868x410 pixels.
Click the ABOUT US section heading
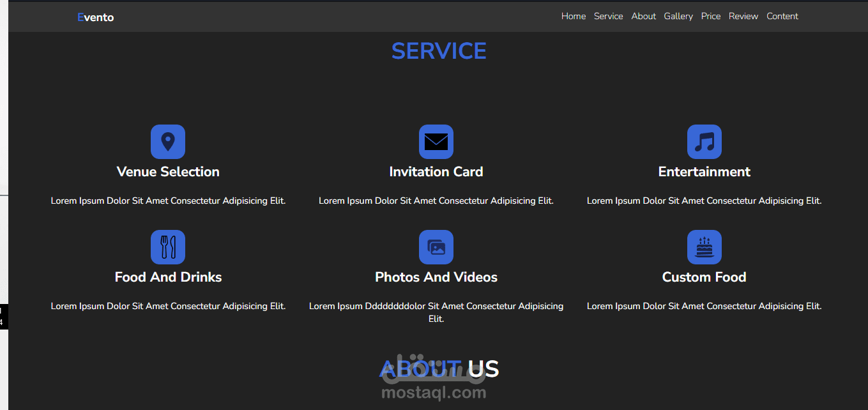pyautogui.click(x=439, y=369)
